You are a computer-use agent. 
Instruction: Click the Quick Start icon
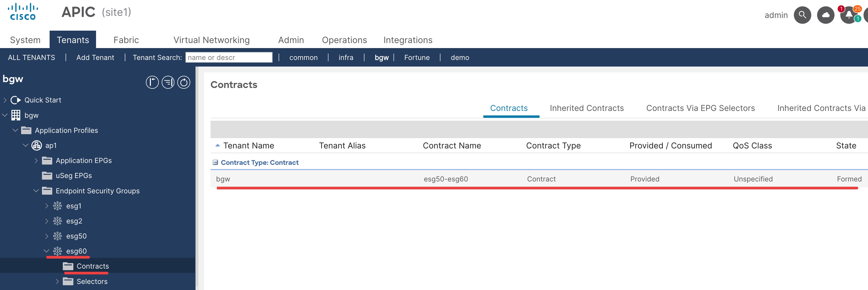tap(16, 100)
